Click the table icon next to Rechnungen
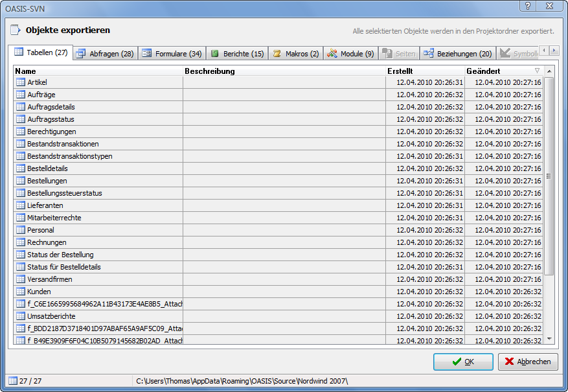The width and height of the screenshot is (568, 392). point(20,242)
